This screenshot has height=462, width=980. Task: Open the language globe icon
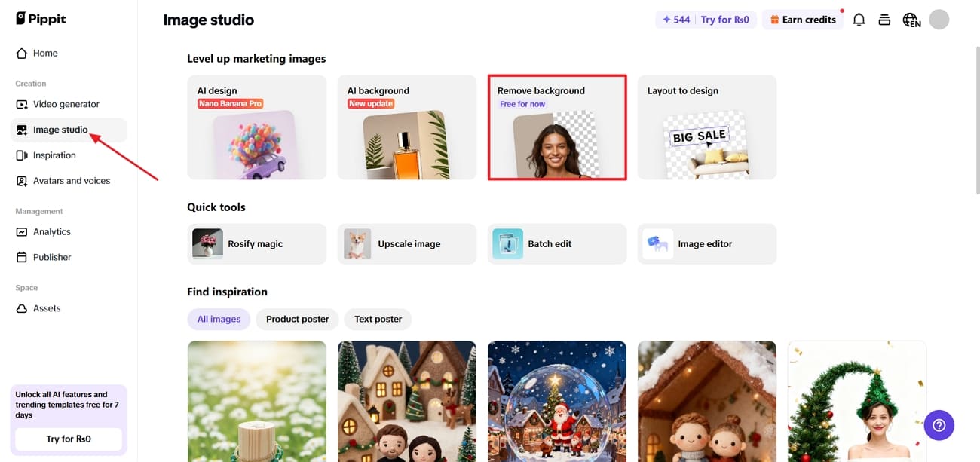click(911, 20)
